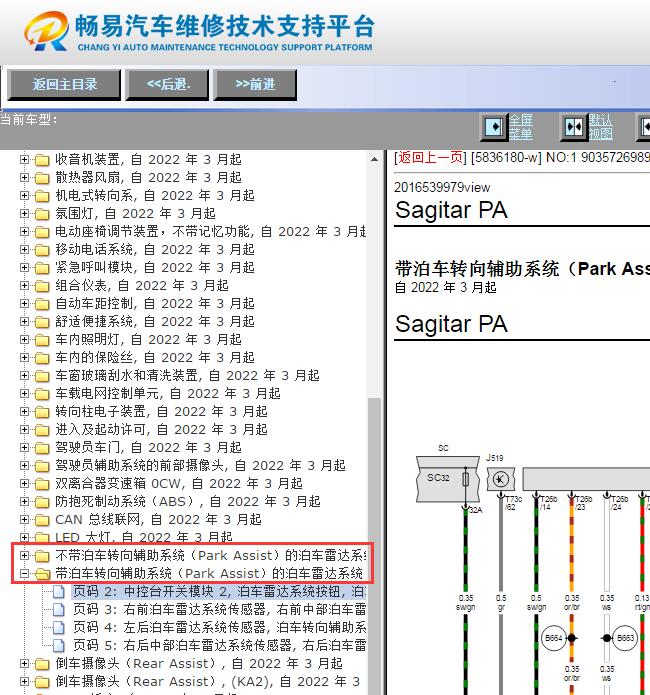Image resolution: width=650 pixels, height=695 pixels.
Task: Expand the 收音机装置 tree node
Action: (24, 160)
